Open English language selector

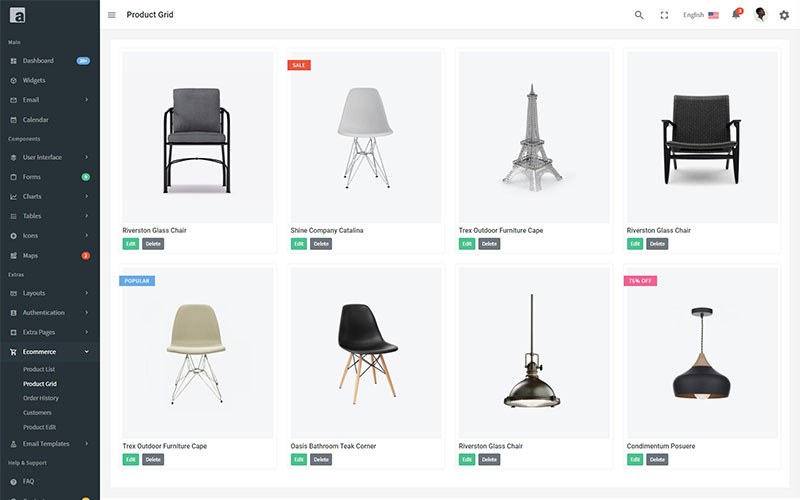(701, 15)
